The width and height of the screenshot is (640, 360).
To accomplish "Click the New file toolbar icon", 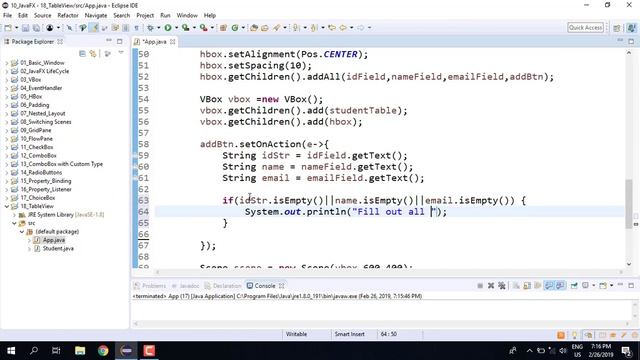I will point(8,28).
